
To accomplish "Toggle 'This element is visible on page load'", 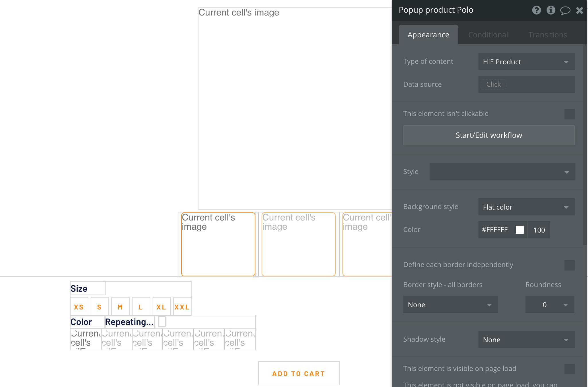I will [x=569, y=369].
